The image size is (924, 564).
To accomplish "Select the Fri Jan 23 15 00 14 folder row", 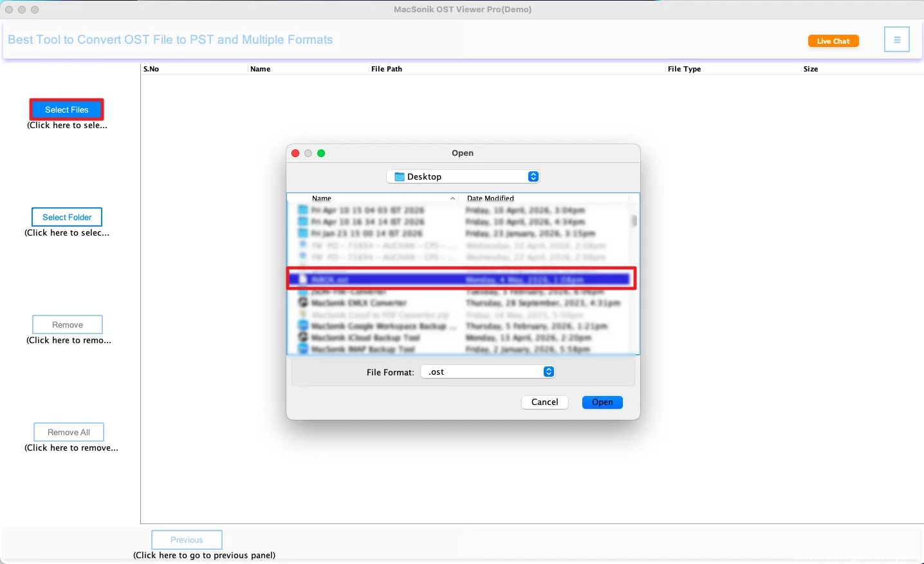I will [x=459, y=233].
